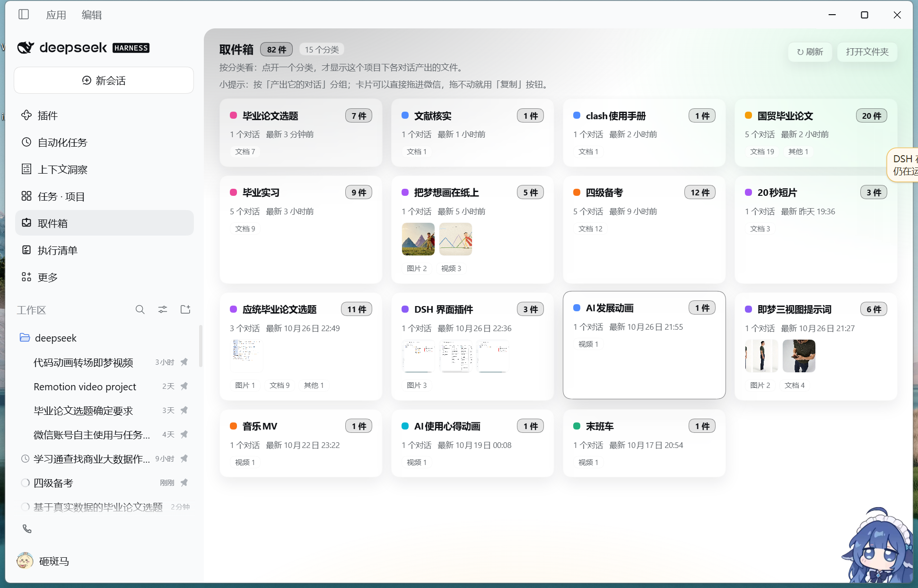Open Remotion video project conversation
Image resolution: width=918 pixels, height=588 pixels.
coord(85,386)
